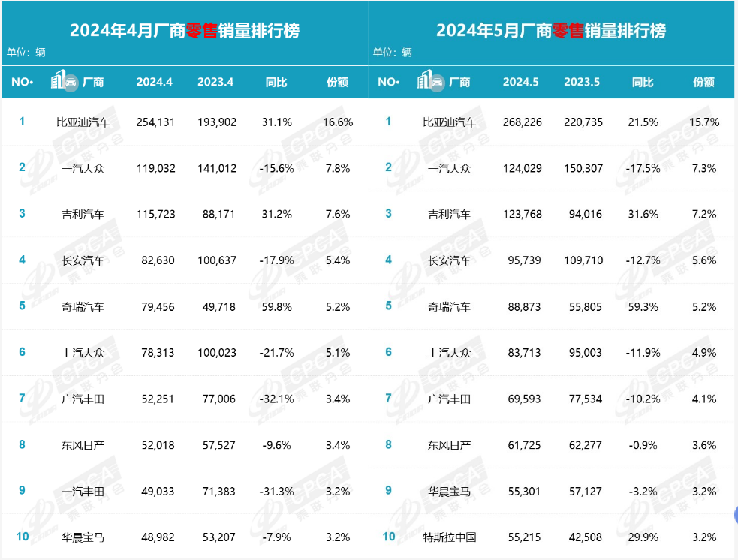Viewport: 738px width, 560px height.
Task: Click the 份额 header in May table
Action: click(x=703, y=83)
